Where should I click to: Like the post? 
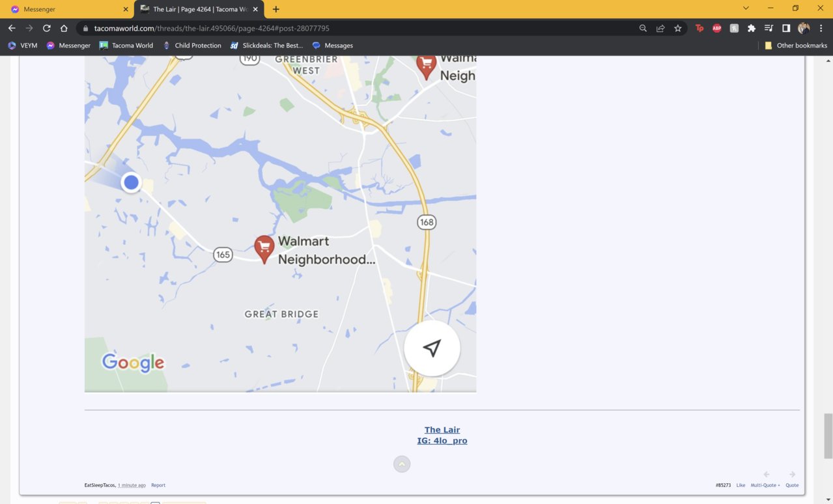(741, 485)
